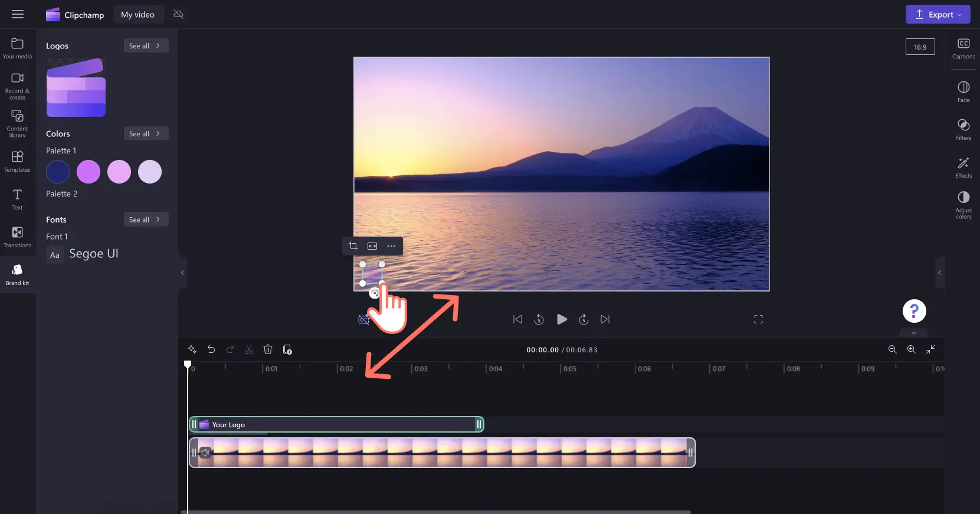Pick the pink-lilac color swatch

(119, 172)
